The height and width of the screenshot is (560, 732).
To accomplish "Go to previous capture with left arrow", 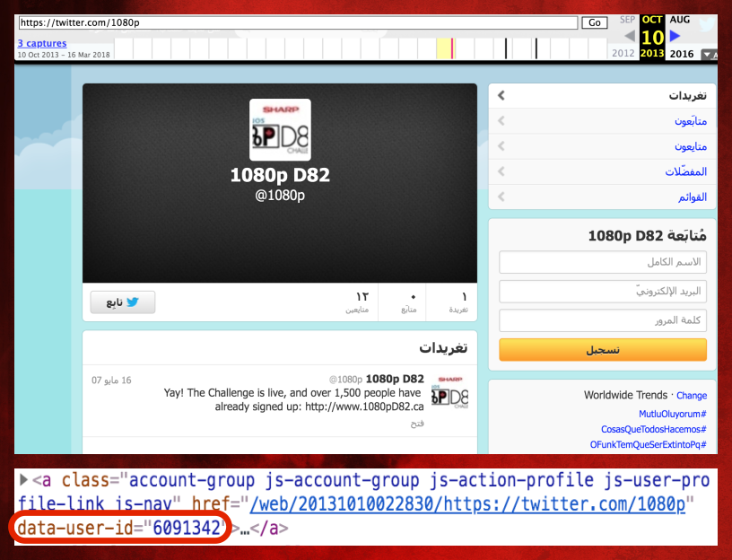I will [630, 36].
